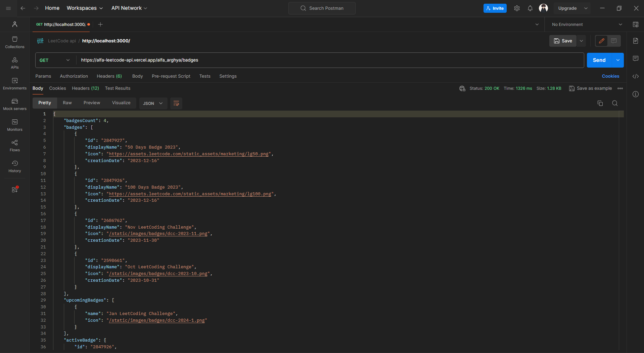Click the Search Postman box
The height and width of the screenshot is (353, 644).
[x=322, y=8]
